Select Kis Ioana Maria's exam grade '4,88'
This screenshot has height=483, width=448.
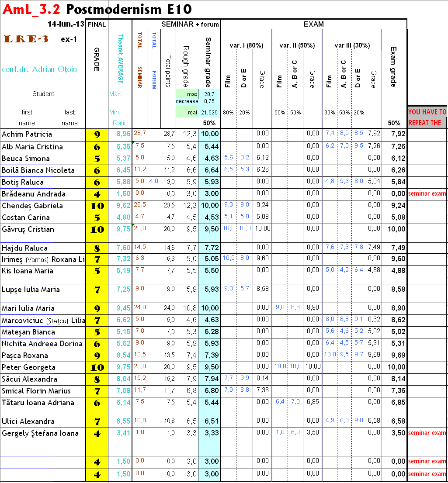(x=398, y=271)
